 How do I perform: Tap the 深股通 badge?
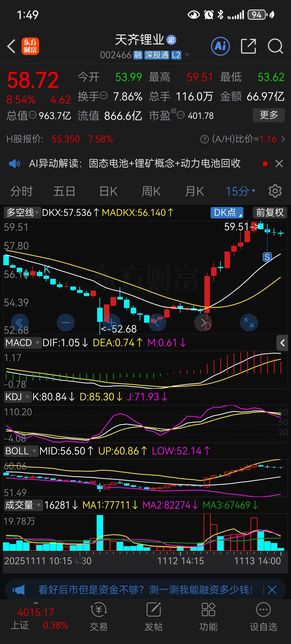(157, 55)
